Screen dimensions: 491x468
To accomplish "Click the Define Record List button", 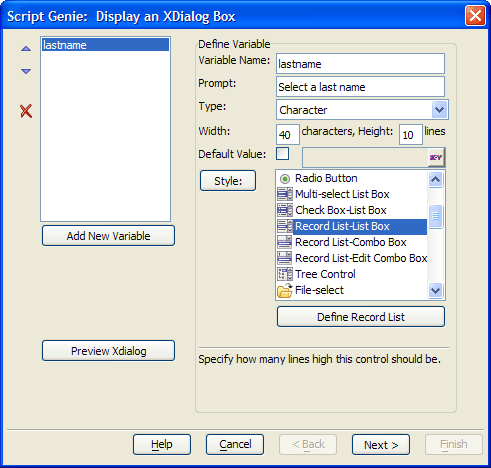I will [x=361, y=317].
